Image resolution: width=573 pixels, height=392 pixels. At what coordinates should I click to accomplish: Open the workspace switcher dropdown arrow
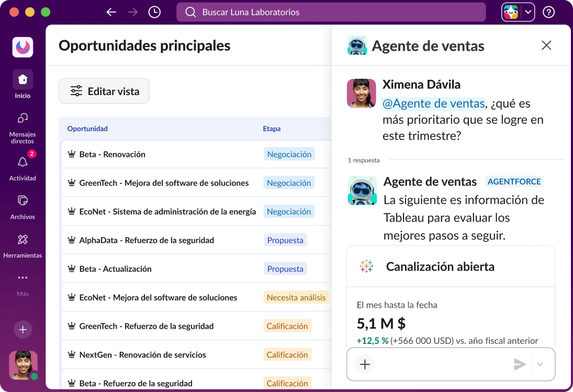coord(528,11)
